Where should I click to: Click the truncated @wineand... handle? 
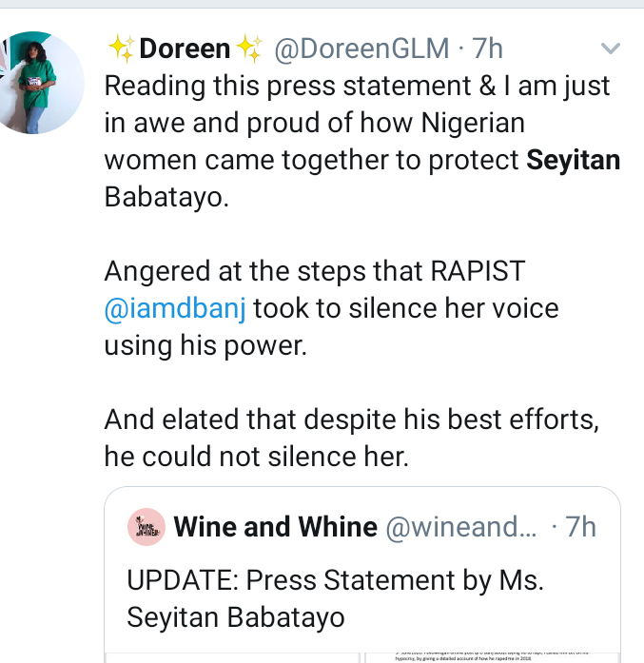pos(461,527)
